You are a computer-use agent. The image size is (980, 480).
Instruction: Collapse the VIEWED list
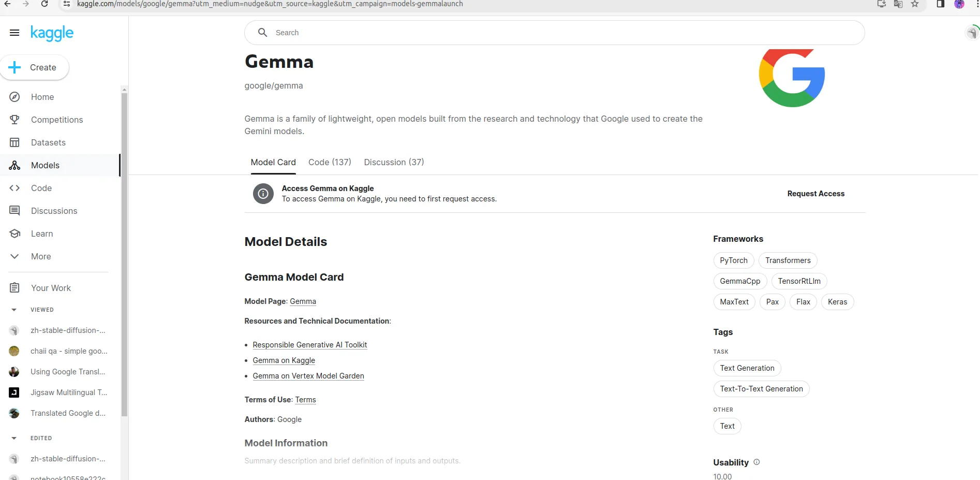14,310
